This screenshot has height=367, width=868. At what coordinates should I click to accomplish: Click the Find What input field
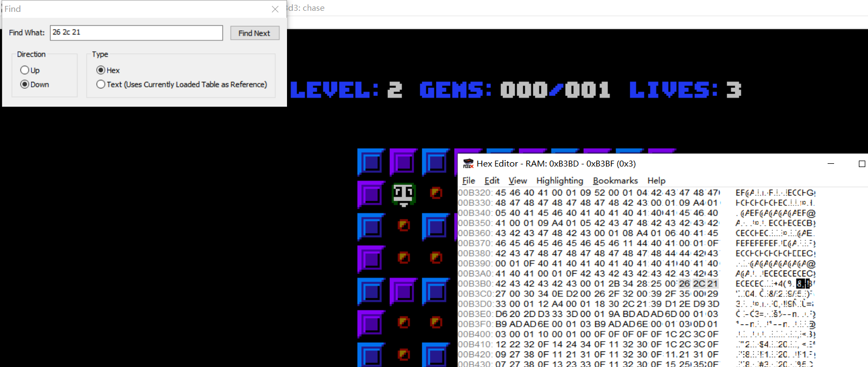click(x=136, y=33)
